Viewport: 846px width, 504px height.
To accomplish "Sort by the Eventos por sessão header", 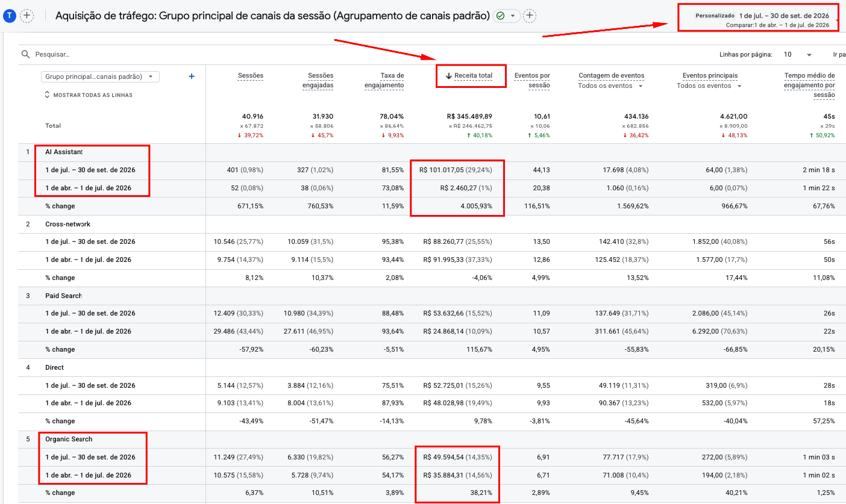I will coord(532,80).
